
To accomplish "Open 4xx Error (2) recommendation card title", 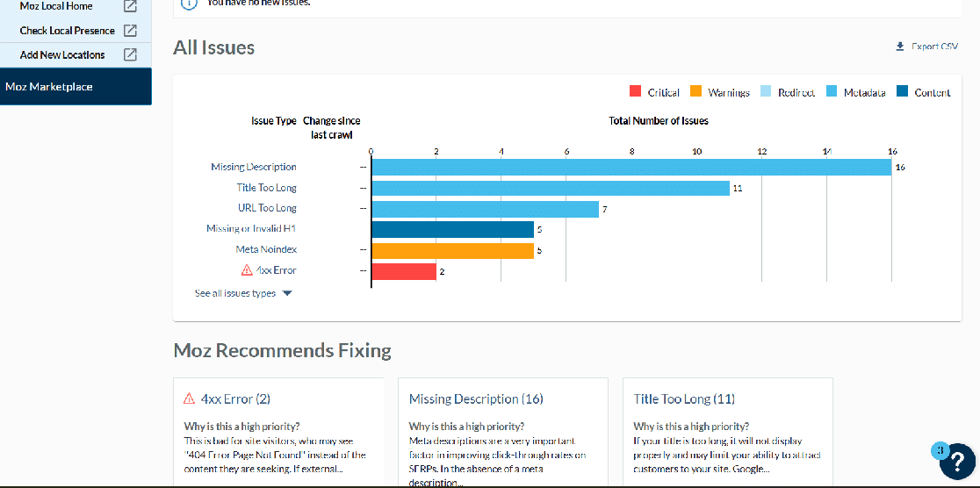I will 235,398.
